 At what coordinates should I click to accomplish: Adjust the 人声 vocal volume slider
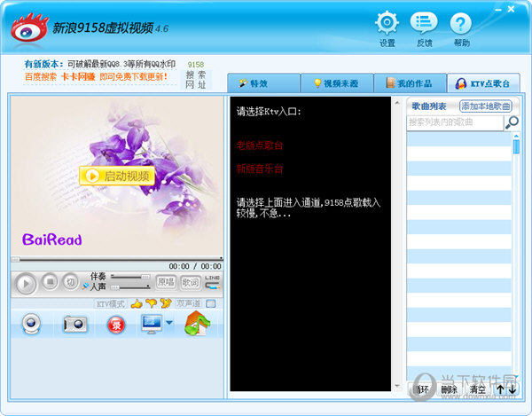tap(130, 287)
